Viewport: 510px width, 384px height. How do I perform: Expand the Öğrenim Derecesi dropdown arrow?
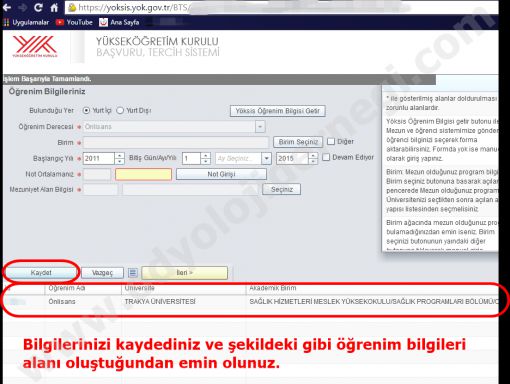260,127
